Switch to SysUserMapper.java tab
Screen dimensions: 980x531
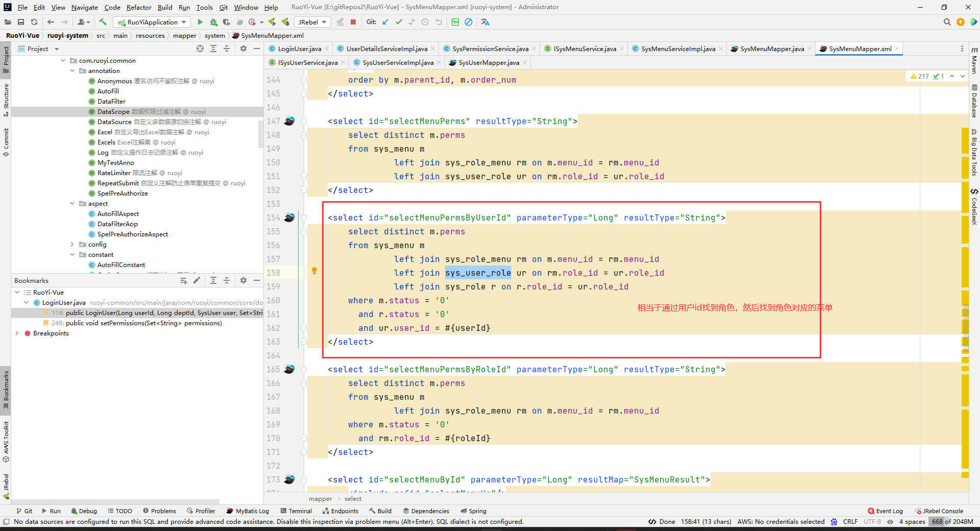488,62
